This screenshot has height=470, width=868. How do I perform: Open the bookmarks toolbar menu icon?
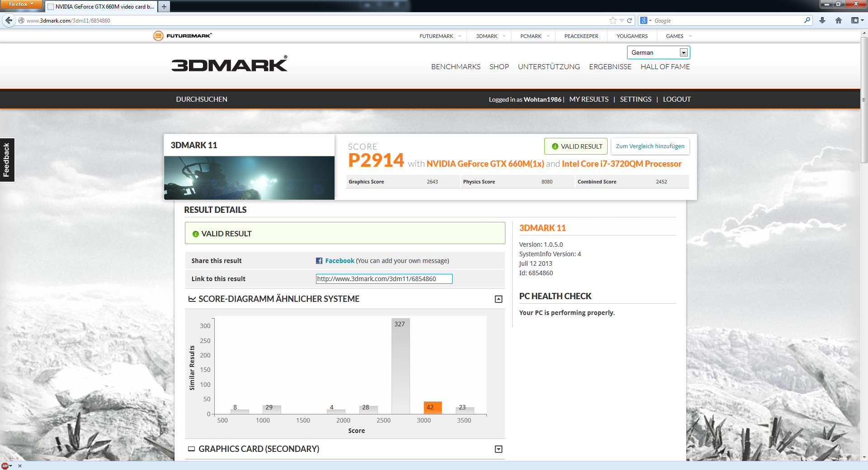click(857, 20)
